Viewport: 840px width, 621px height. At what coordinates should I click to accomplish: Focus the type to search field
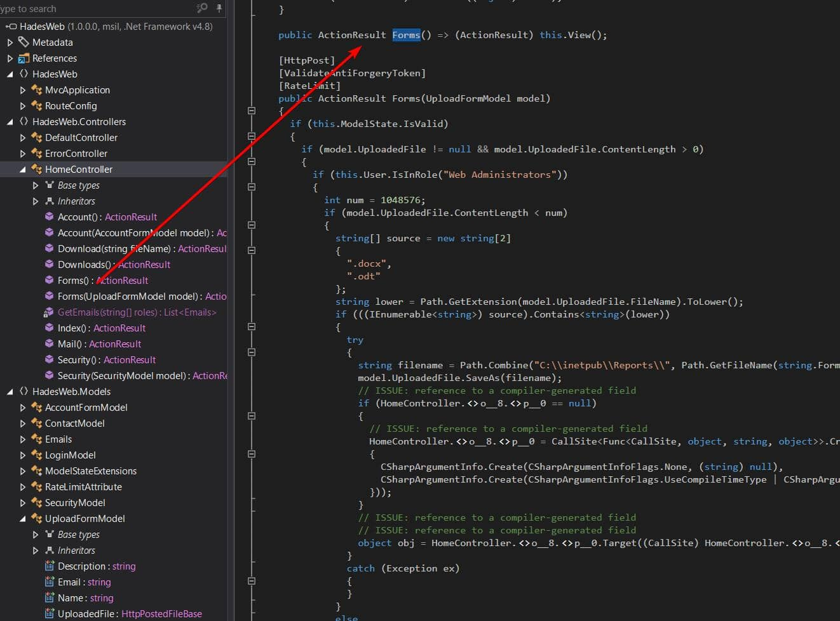pyautogui.click(x=95, y=9)
